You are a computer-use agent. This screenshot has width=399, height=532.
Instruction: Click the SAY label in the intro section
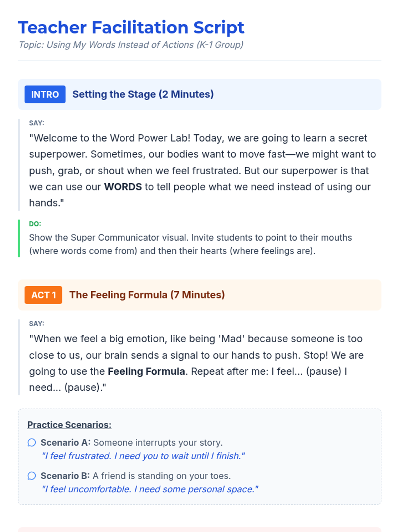click(37, 123)
